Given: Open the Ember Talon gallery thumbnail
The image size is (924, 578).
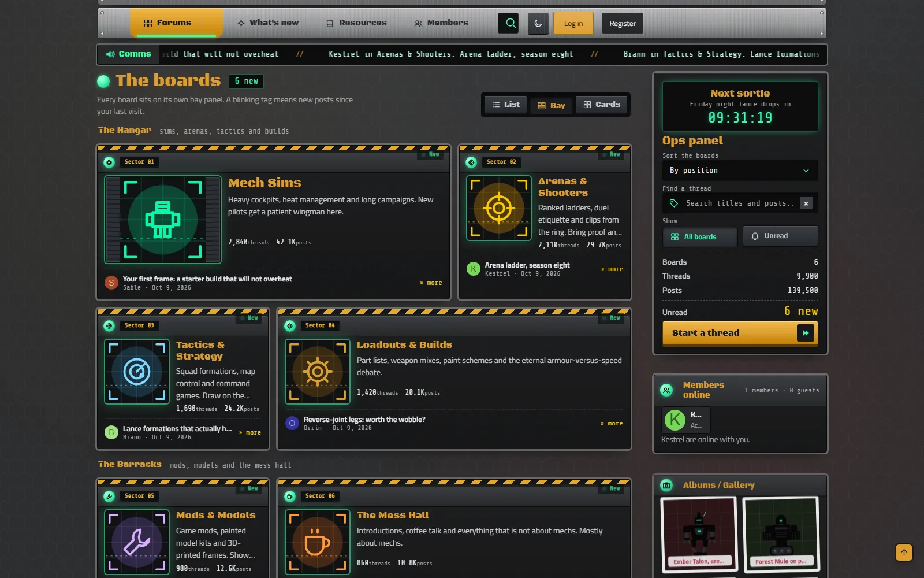Looking at the screenshot, I should (x=699, y=534).
